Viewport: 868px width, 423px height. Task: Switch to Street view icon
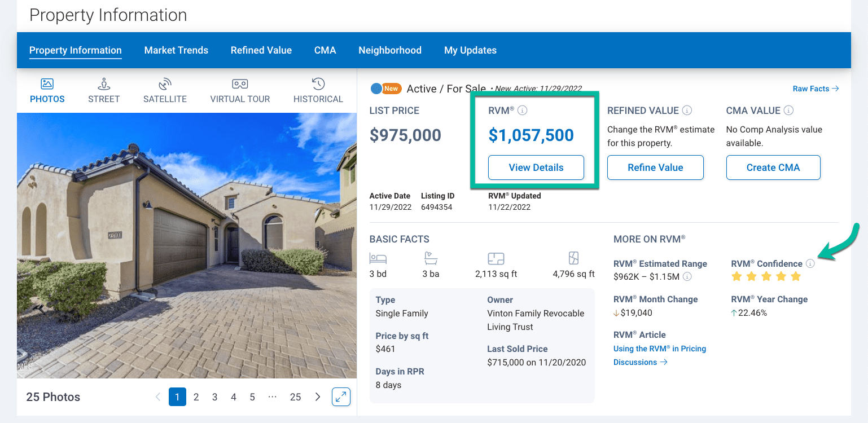pos(104,84)
